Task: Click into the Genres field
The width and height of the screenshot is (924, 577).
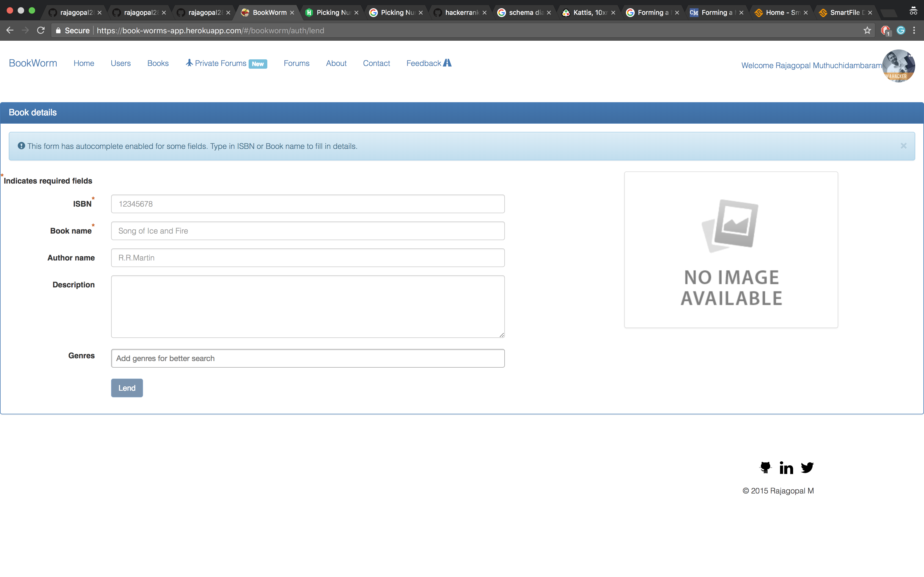Action: pyautogui.click(x=307, y=358)
